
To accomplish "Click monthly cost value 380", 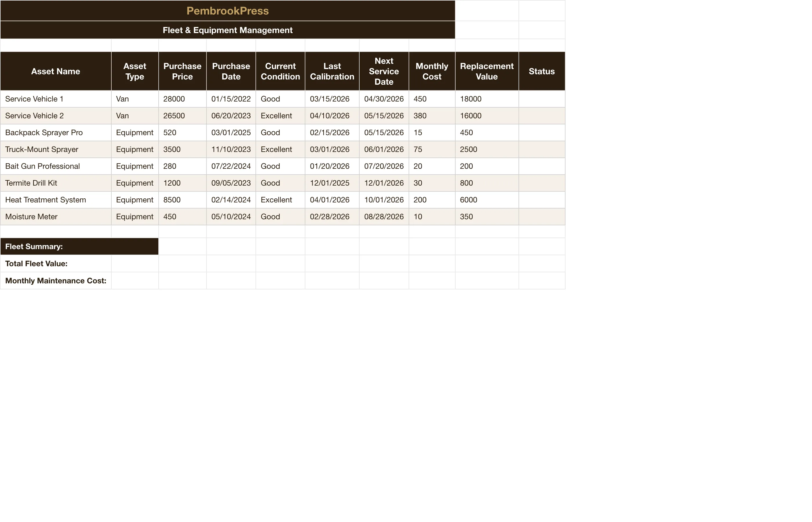I will (x=432, y=116).
